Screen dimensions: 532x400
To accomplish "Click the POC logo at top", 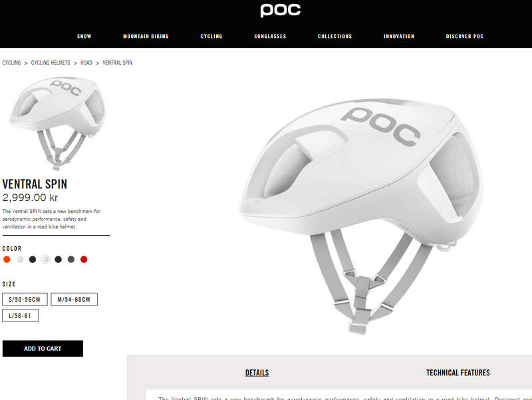I will pyautogui.click(x=280, y=11).
